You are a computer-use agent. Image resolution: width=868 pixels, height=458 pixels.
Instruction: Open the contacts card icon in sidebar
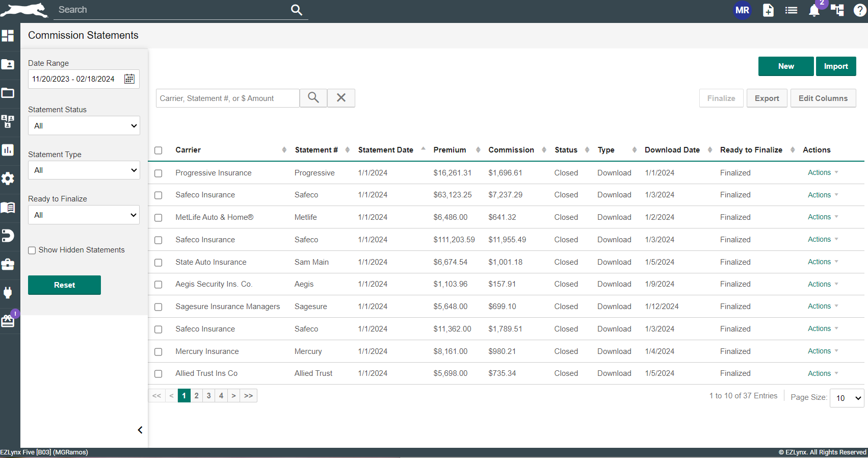tap(8, 64)
